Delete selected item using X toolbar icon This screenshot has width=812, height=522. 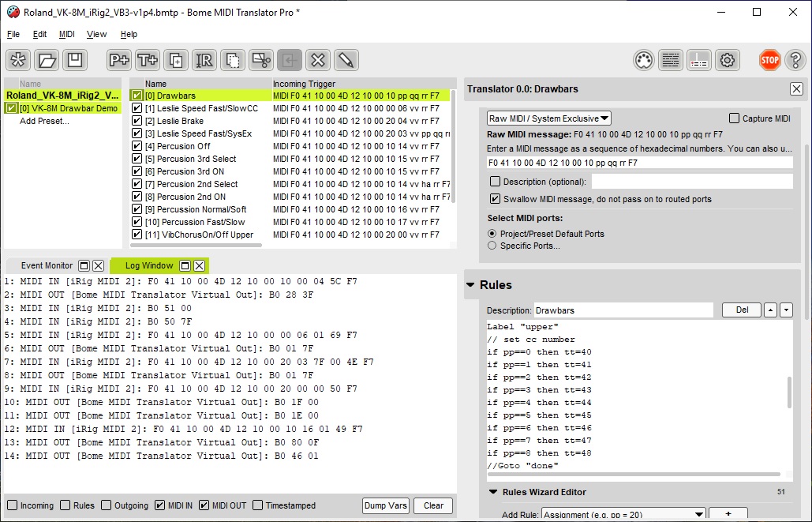click(x=318, y=60)
